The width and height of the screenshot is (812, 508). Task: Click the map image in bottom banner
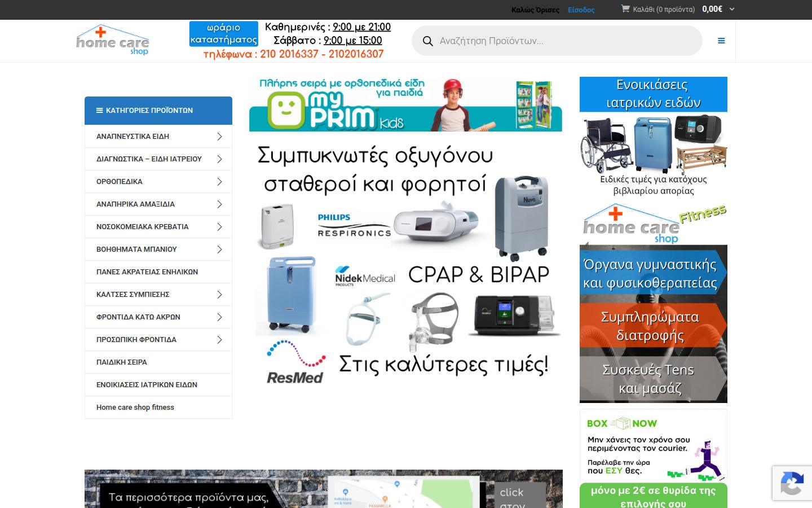404,492
